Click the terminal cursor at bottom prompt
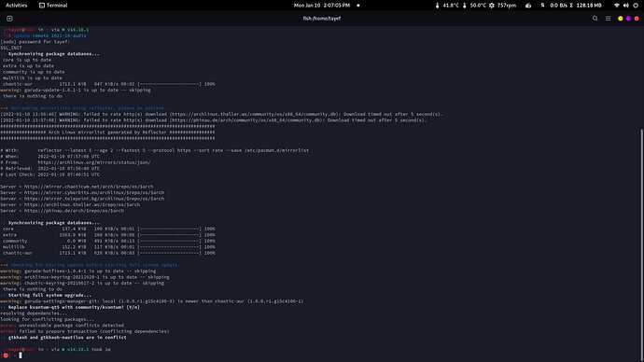644x362 pixels. pos(21,355)
